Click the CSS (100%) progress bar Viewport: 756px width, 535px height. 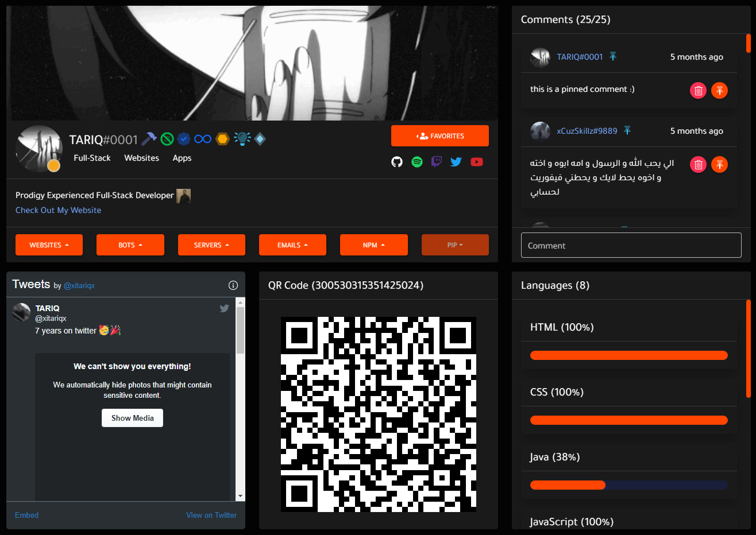[x=629, y=420]
